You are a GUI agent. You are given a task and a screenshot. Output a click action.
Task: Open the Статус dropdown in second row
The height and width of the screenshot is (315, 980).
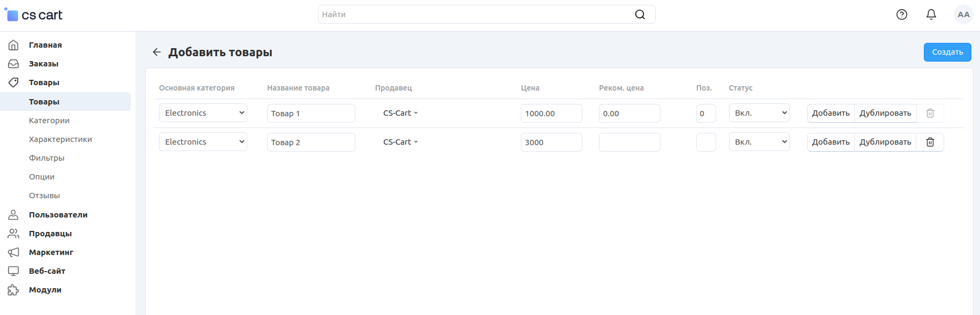click(759, 142)
